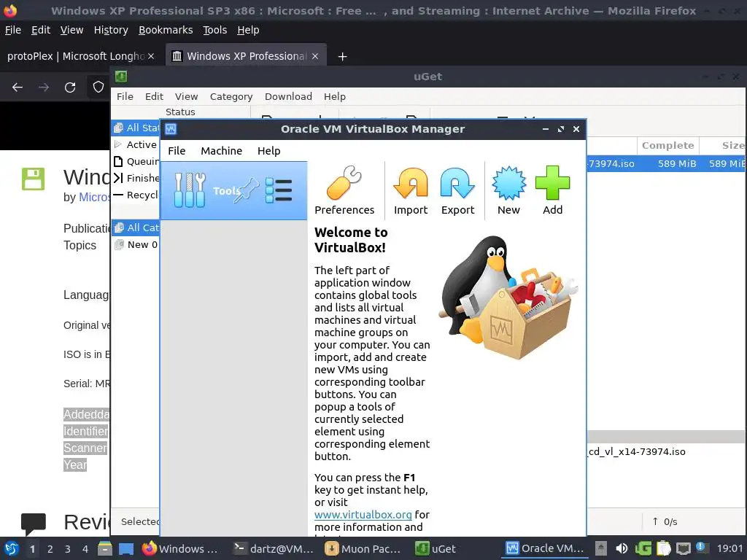Open uGet Edit menu

154,97
